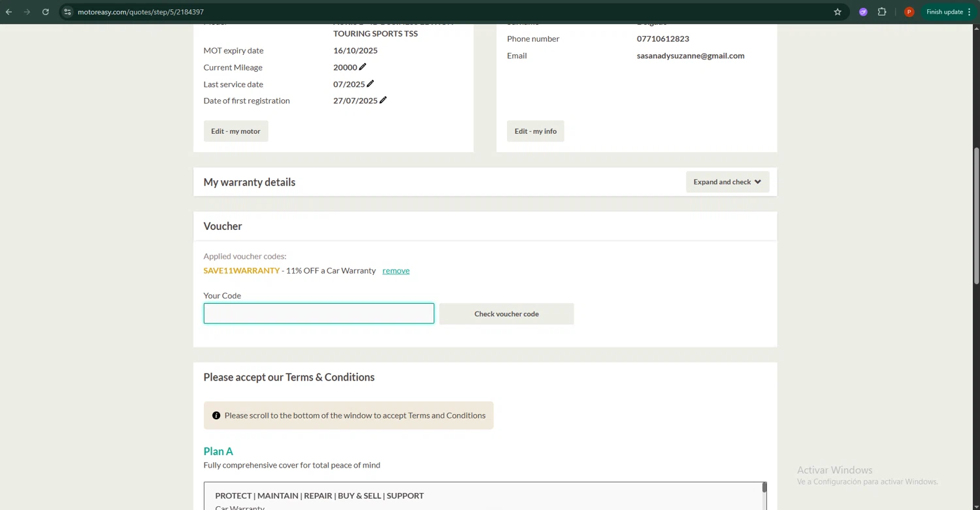
Task: Click the purple extension icon in toolbar
Action: click(863, 12)
